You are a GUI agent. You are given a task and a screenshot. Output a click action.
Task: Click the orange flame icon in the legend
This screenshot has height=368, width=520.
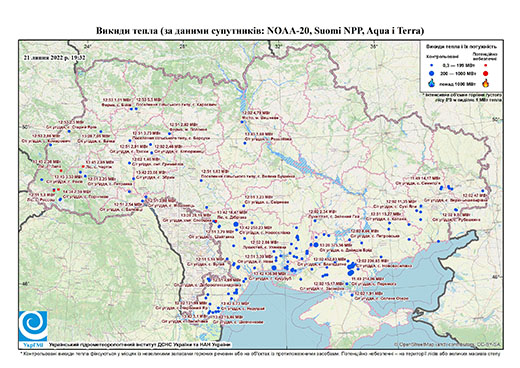pos(486,83)
